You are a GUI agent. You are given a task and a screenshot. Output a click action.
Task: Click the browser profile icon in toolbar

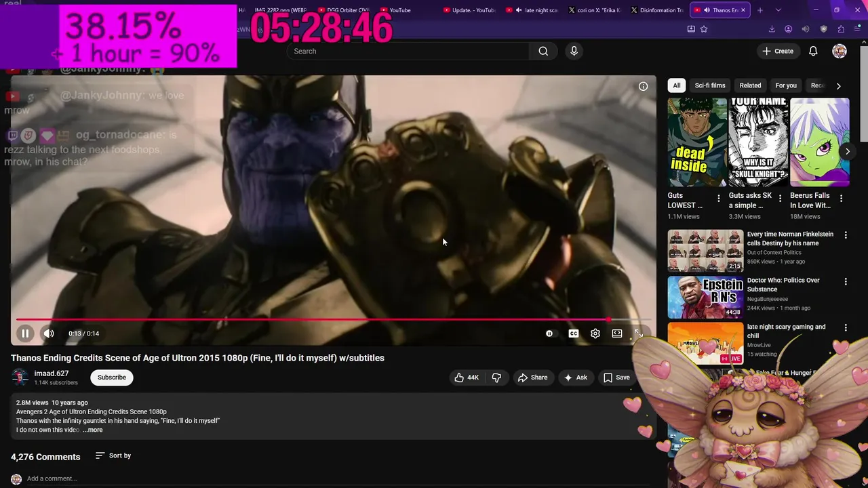[x=788, y=29]
